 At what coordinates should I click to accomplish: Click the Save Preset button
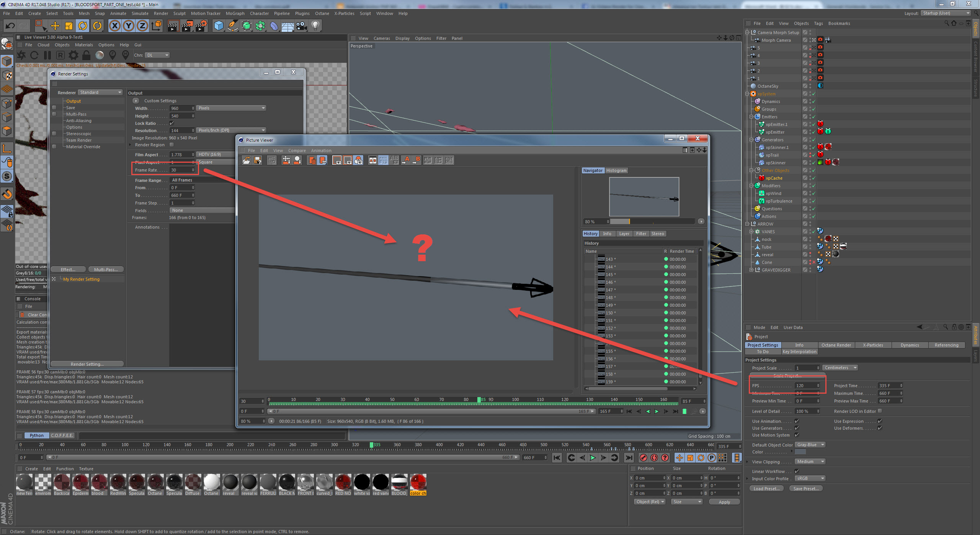(x=806, y=489)
